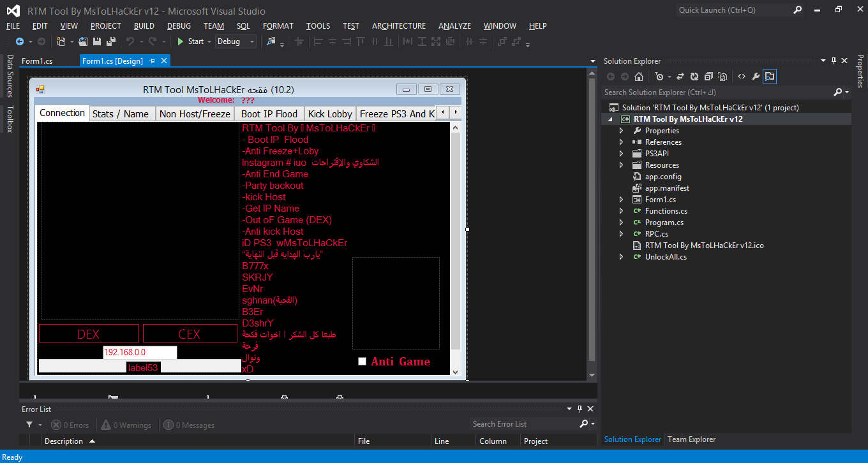
Task: Click the Open File toolbar icon
Action: (84, 41)
